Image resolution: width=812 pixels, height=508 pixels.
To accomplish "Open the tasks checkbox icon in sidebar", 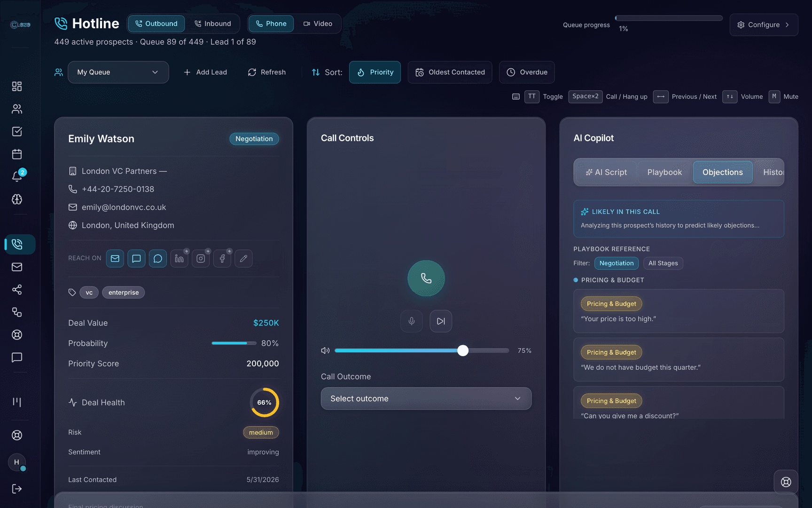I will point(17,131).
